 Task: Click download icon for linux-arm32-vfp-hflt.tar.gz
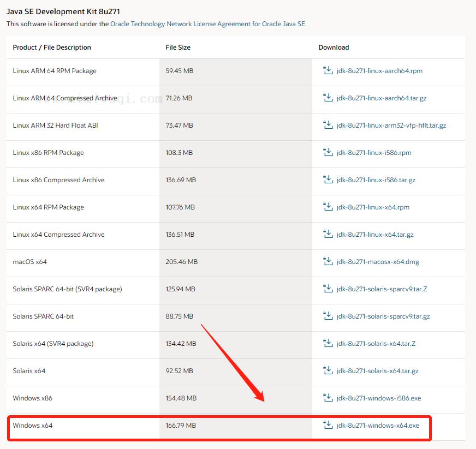328,125
